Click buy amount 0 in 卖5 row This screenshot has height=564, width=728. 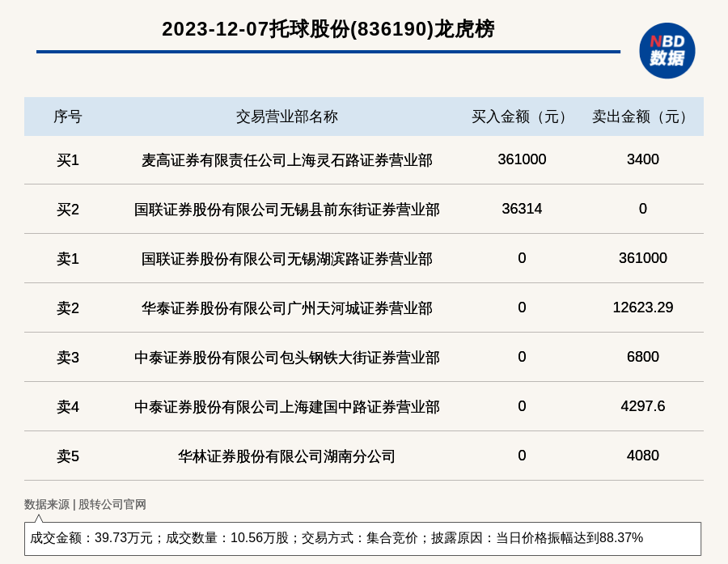522,456
